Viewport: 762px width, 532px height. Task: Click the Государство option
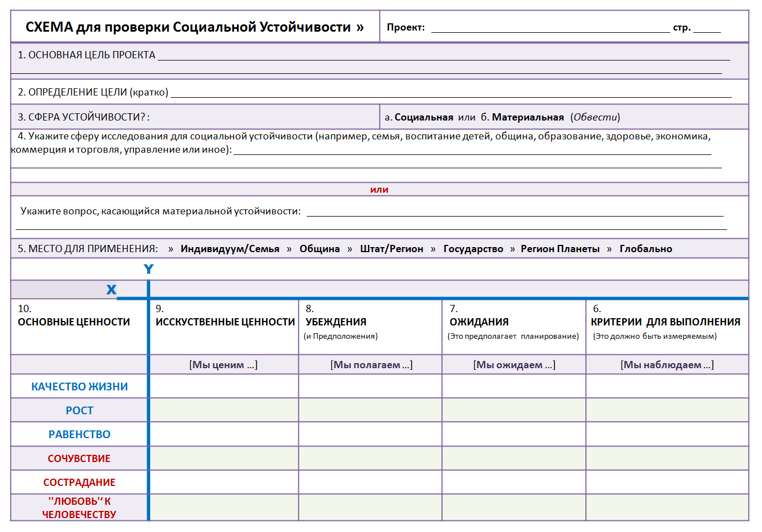(x=474, y=248)
